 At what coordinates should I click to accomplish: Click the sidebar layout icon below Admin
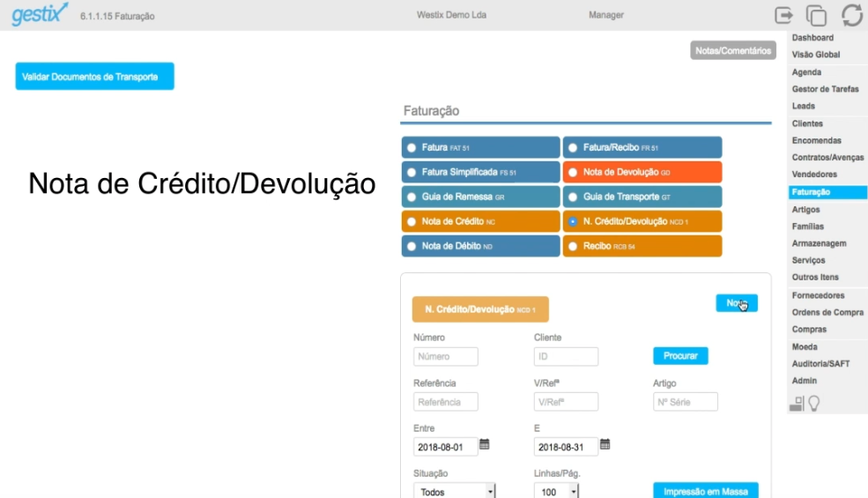pyautogui.click(x=797, y=404)
